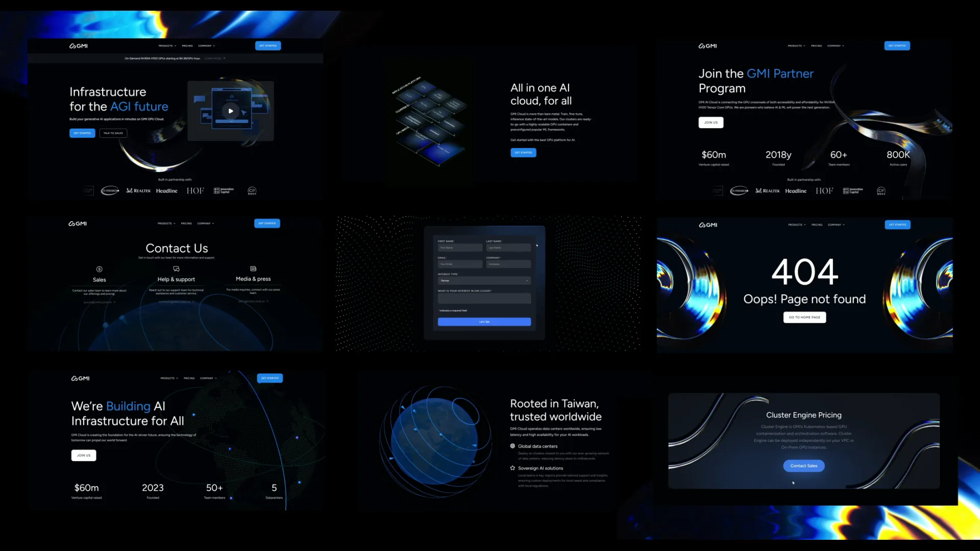
Task: Click the Supermicro logo under the AGI future hero
Action: point(110,191)
